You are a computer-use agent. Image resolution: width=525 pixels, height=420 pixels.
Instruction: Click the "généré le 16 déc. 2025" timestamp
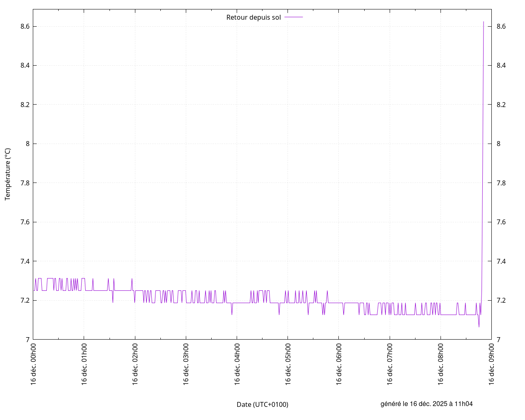[427, 404]
